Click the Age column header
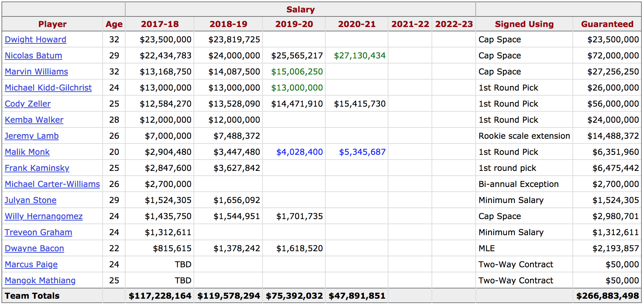The image size is (644, 306). 114,24
